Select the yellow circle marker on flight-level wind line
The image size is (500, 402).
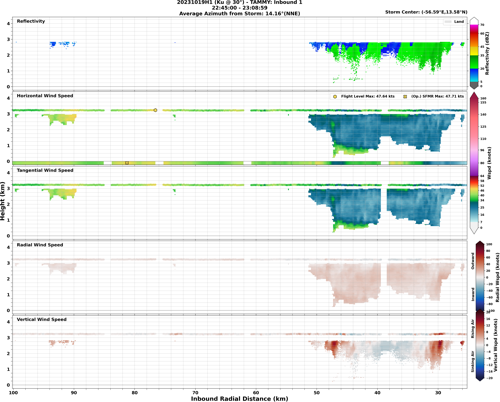pyautogui.click(x=155, y=110)
